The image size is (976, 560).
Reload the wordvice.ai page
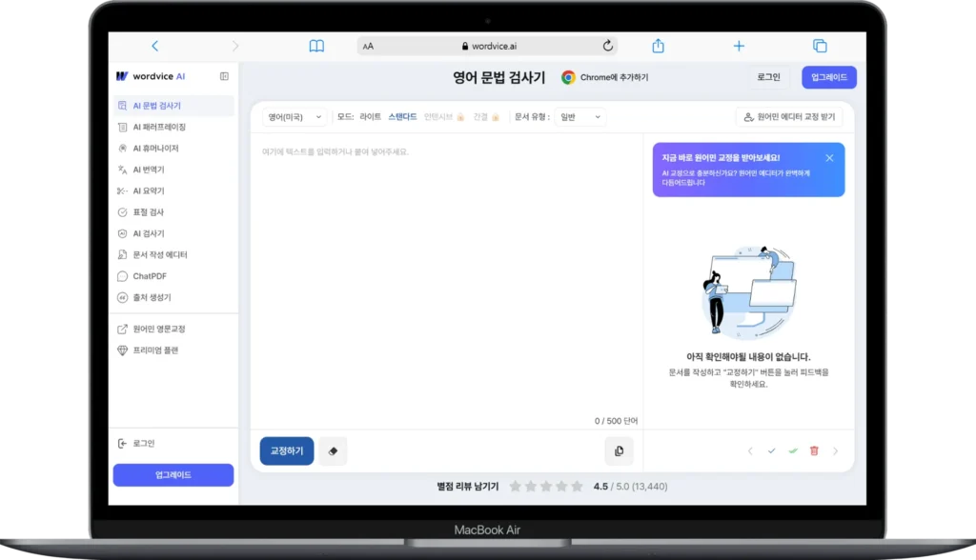(x=607, y=46)
